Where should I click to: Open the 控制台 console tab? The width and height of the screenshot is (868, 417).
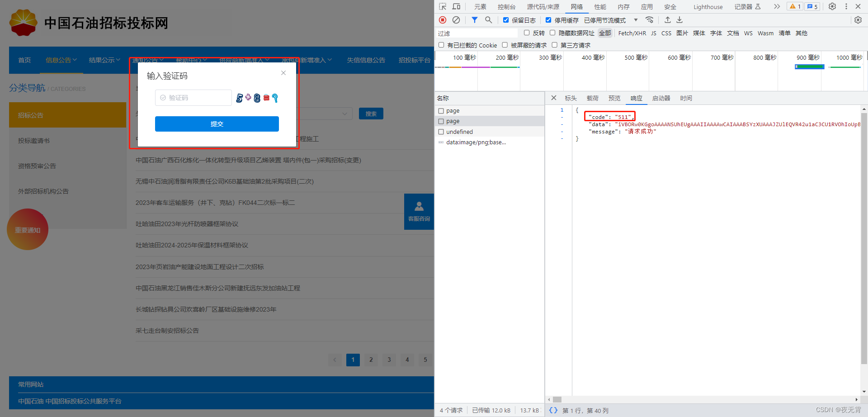pyautogui.click(x=506, y=7)
